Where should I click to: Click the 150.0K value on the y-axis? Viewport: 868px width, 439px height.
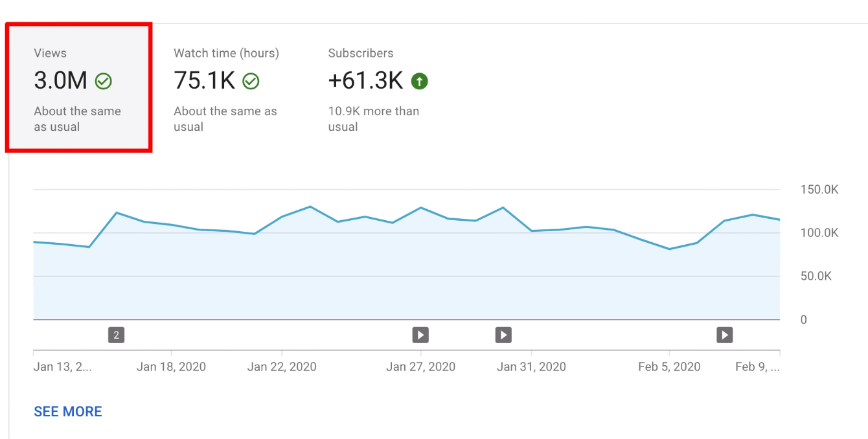pos(819,189)
